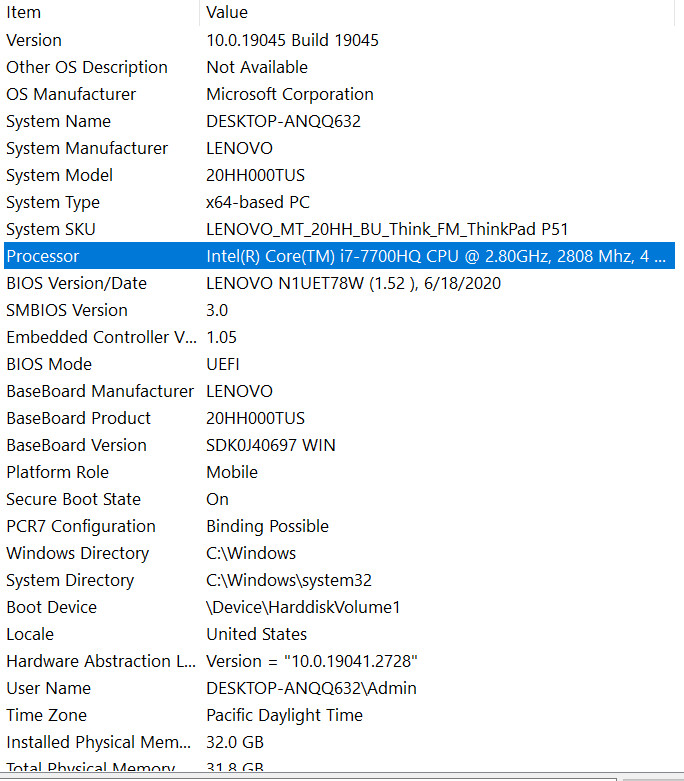Select the Locale row

coord(30,634)
